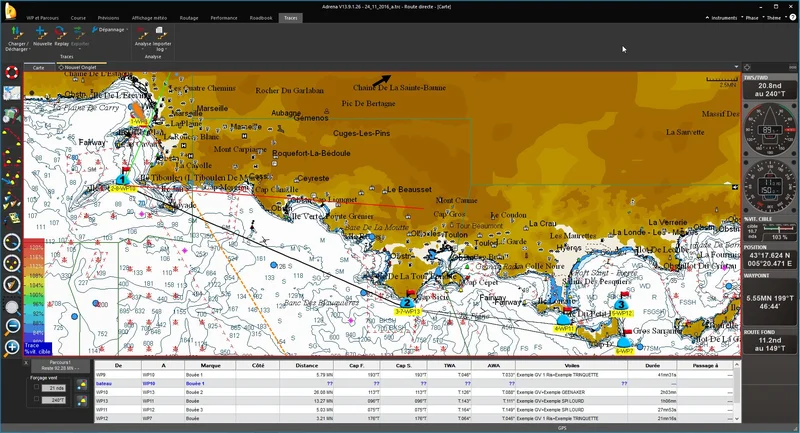
Task: Click the 21 nds wind forcing field
Action: pyautogui.click(x=56, y=387)
